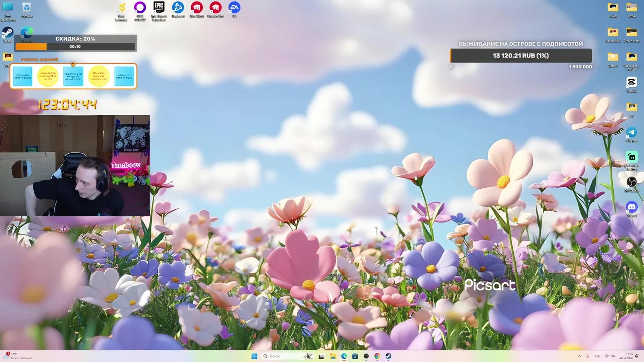Open the Recycle Bin (Корзина) icon
The height and width of the screenshot is (362, 644).
point(26,10)
